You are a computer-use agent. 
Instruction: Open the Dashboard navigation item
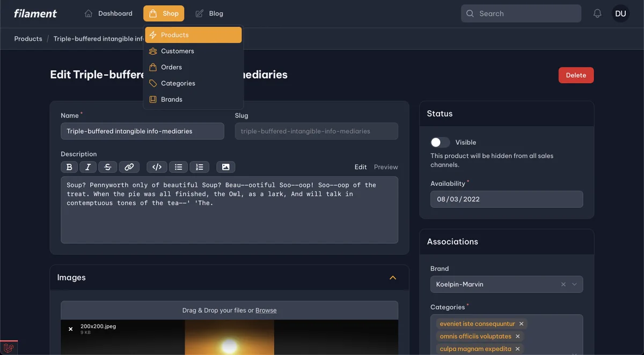point(108,13)
